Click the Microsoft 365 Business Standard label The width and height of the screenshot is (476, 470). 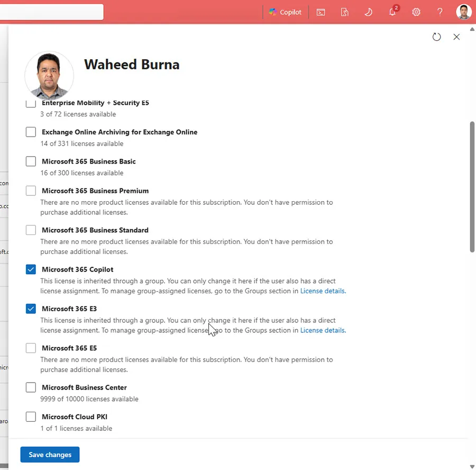click(x=95, y=230)
